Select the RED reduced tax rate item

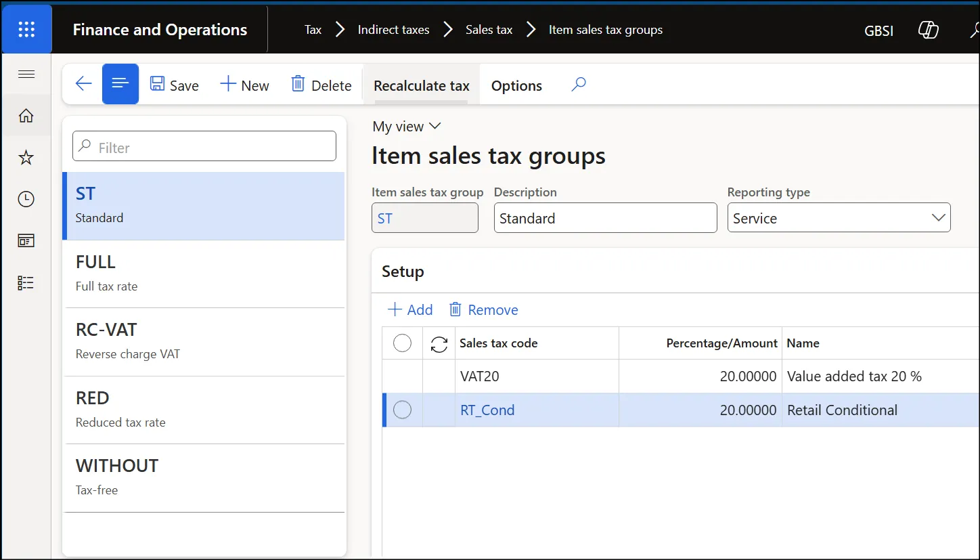click(204, 410)
